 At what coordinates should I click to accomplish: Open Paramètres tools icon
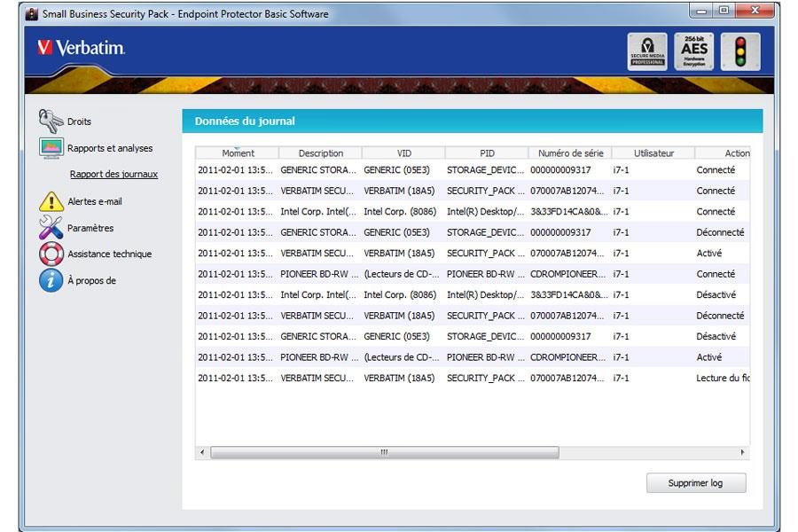coord(51,228)
